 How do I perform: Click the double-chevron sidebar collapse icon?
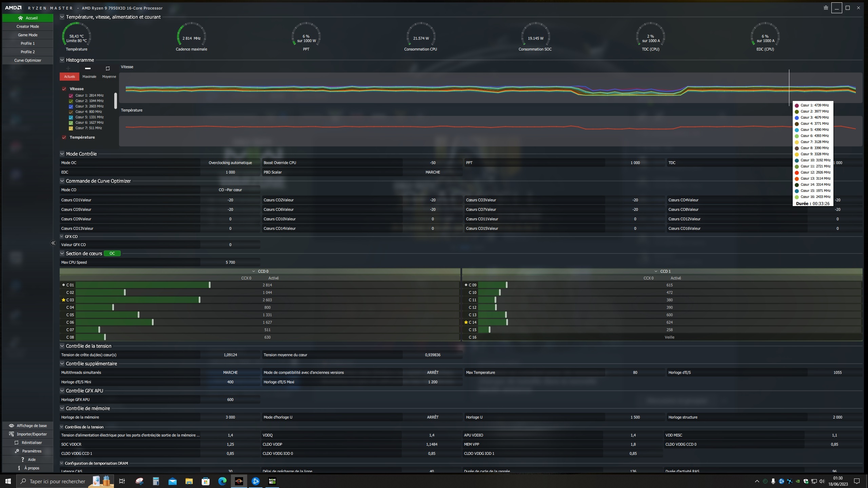[53, 243]
